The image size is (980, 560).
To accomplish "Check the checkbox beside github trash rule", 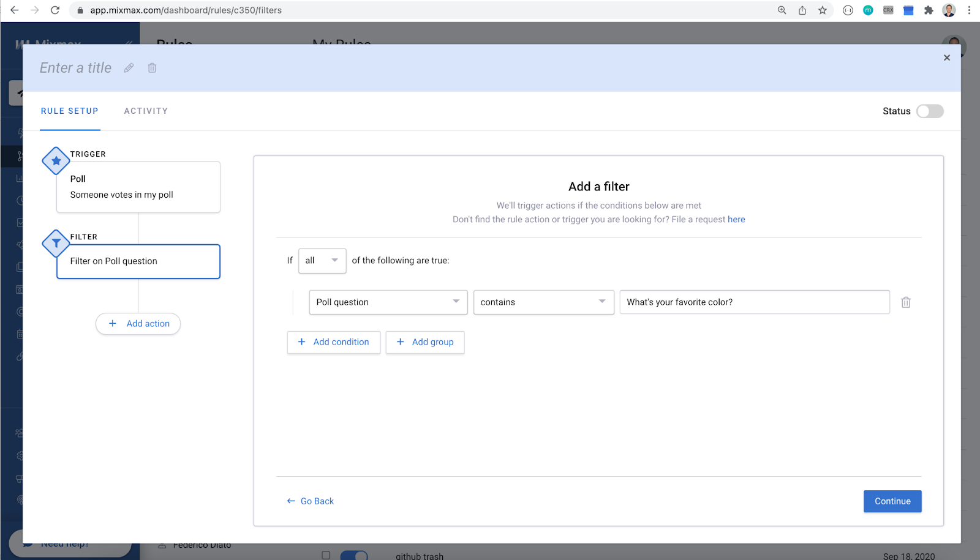I will point(326,555).
